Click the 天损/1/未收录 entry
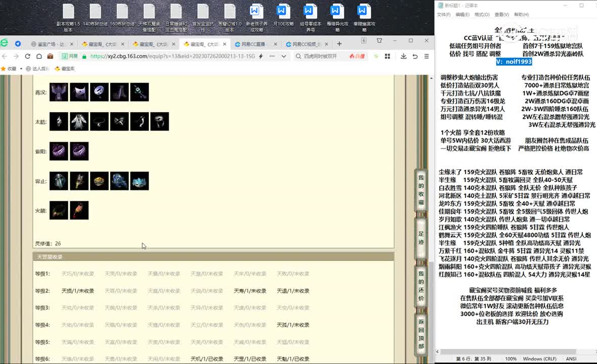 click(x=78, y=291)
